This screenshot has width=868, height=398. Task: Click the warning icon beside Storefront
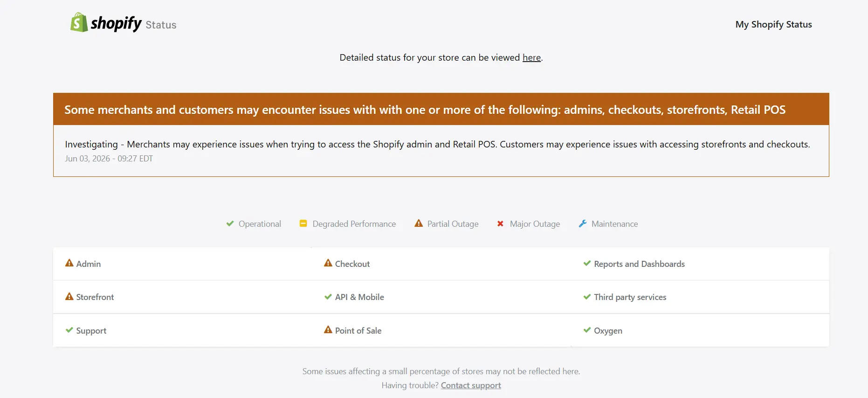point(69,296)
